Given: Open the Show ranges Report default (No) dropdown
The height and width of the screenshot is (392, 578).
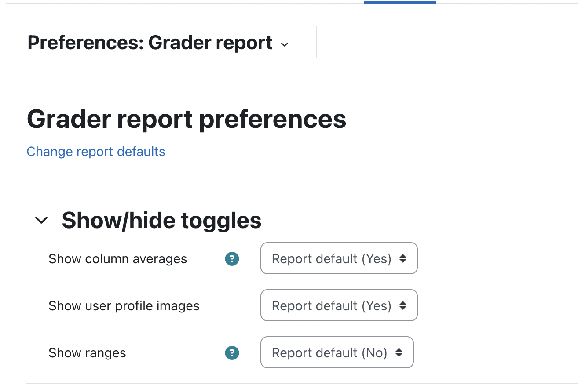Looking at the screenshot, I should coord(337,352).
